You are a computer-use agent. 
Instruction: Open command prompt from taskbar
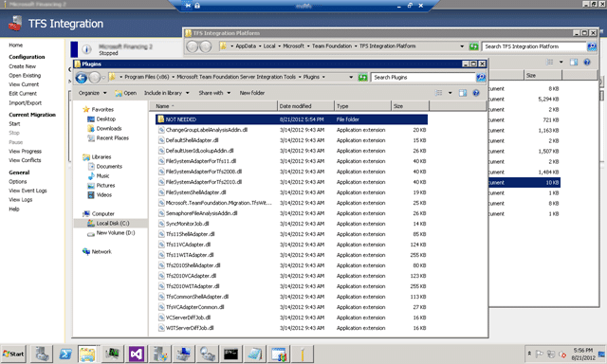tap(231, 354)
